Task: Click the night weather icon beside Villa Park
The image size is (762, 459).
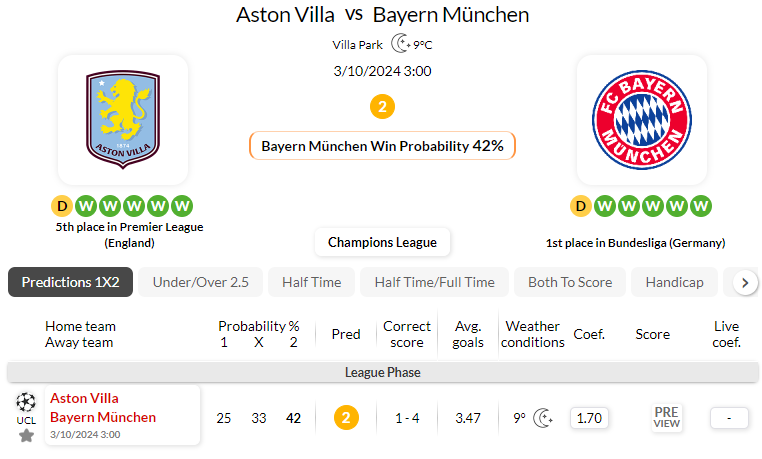Action: 400,44
